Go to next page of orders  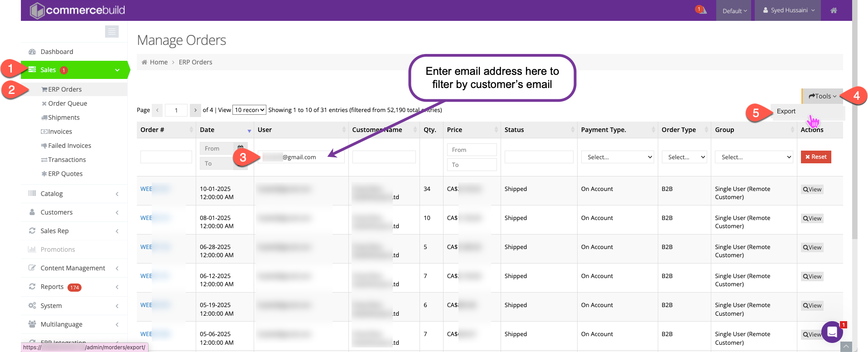point(195,110)
